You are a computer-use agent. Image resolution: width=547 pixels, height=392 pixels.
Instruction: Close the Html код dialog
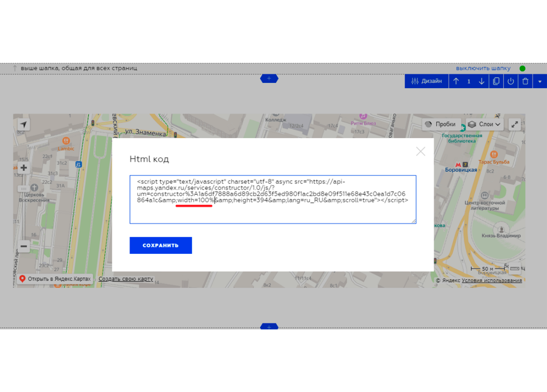click(421, 151)
